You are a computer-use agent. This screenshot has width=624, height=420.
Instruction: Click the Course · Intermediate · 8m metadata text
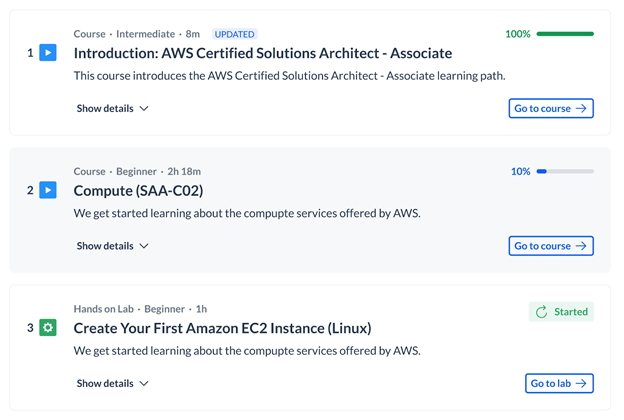pos(136,34)
